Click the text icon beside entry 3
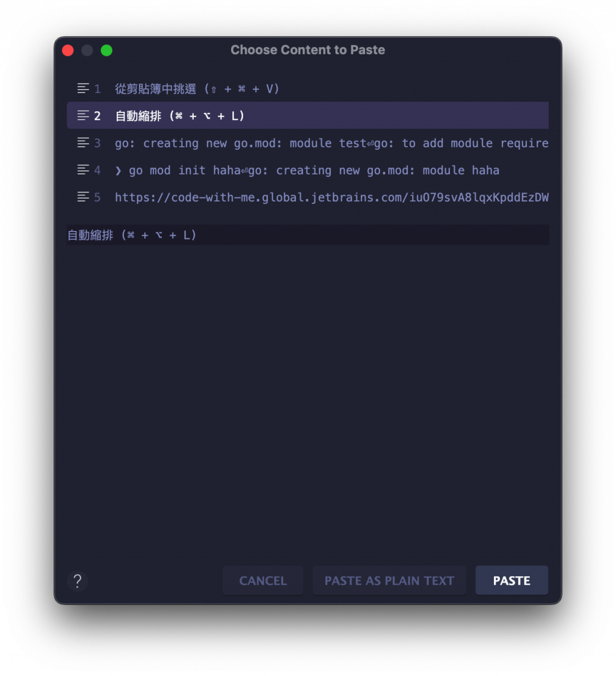Screen dimensions: 616x676 click(x=83, y=143)
